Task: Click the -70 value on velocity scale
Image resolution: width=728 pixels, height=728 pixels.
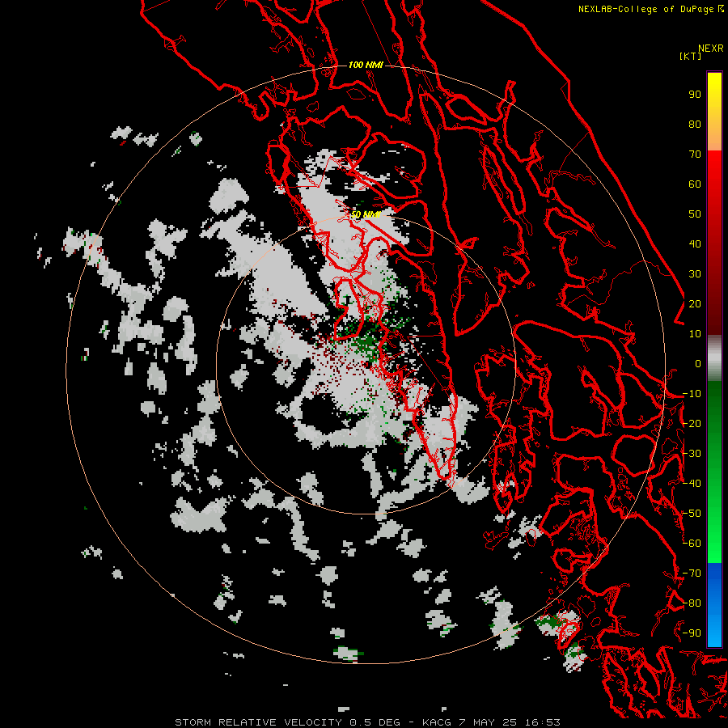Action: (692, 574)
